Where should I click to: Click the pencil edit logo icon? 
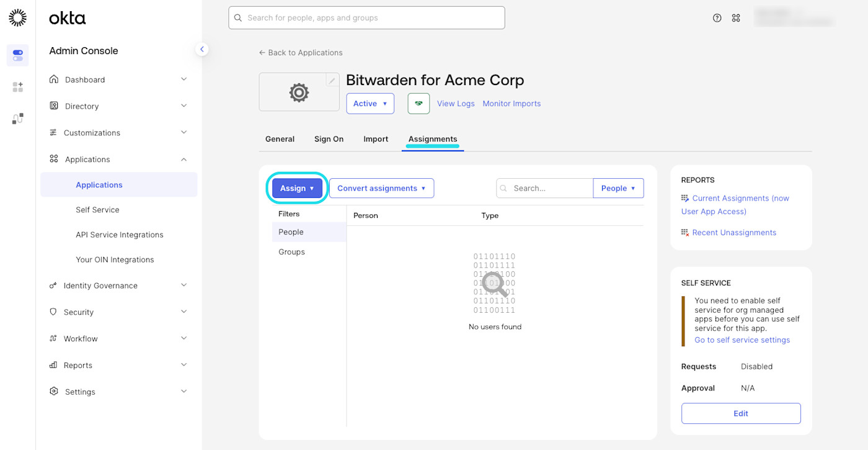point(332,81)
